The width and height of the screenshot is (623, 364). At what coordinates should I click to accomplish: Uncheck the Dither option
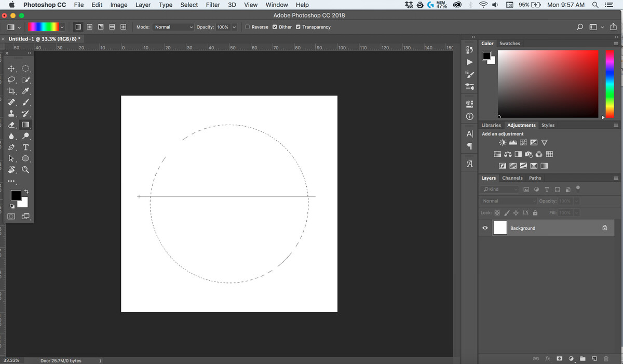tap(275, 27)
